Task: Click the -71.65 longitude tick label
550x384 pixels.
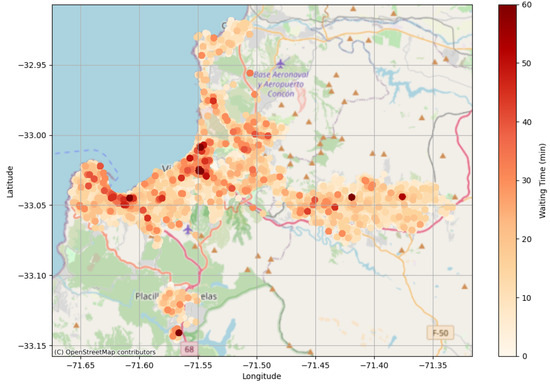Action: click(x=81, y=365)
